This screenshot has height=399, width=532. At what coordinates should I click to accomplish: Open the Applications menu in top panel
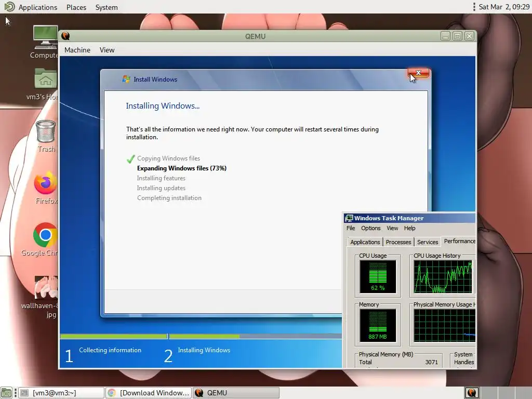37,7
